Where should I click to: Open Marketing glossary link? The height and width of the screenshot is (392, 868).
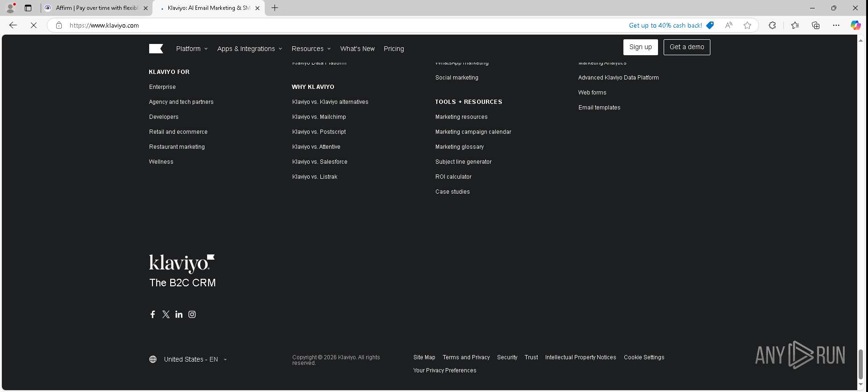[x=459, y=147]
